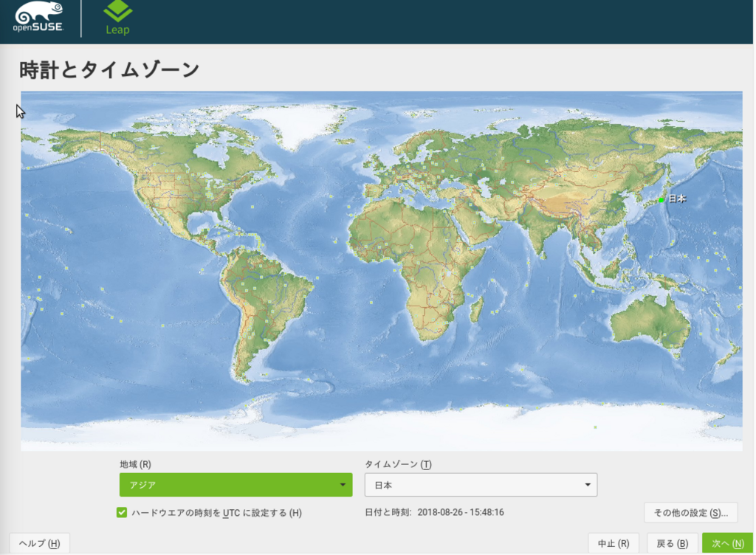756x555 pixels.
Task: Click the タイムゾーン (T) label
Action: [x=398, y=464]
